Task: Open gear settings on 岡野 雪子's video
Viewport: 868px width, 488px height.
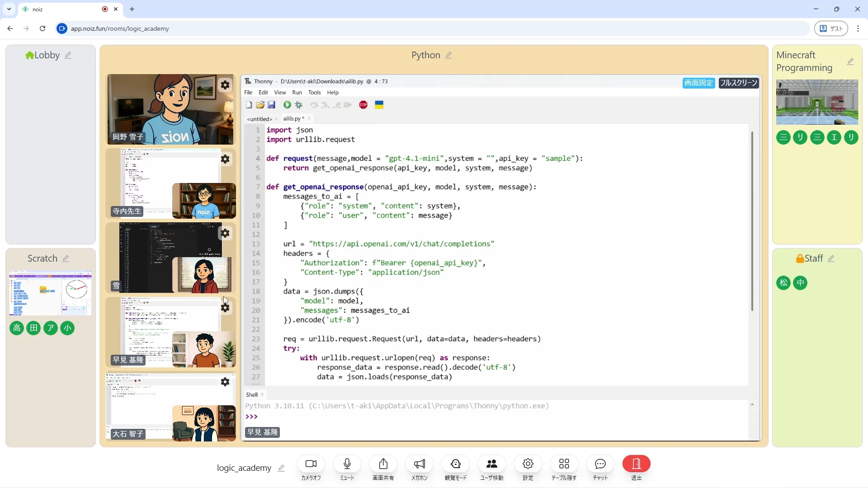Action: click(225, 85)
